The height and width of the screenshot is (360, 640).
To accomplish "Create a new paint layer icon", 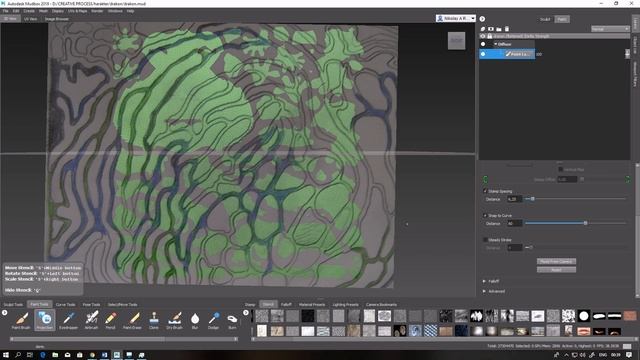I will pyautogui.click(x=482, y=29).
